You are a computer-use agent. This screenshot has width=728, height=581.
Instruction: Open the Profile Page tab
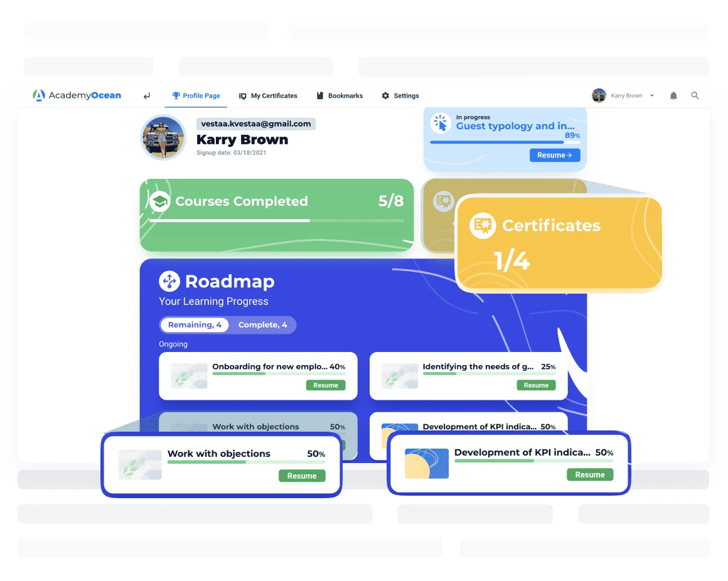(x=196, y=96)
